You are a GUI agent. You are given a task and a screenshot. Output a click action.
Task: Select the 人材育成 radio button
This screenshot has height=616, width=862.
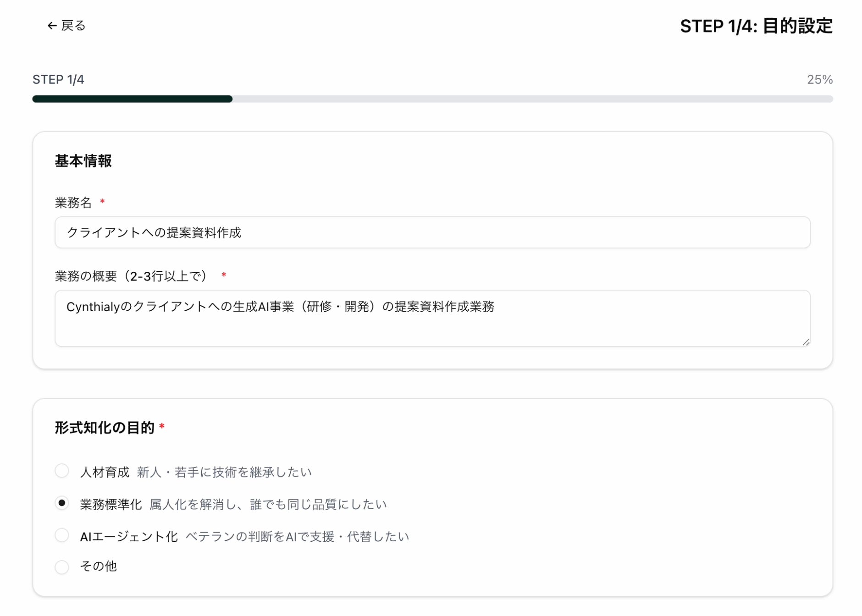(62, 471)
